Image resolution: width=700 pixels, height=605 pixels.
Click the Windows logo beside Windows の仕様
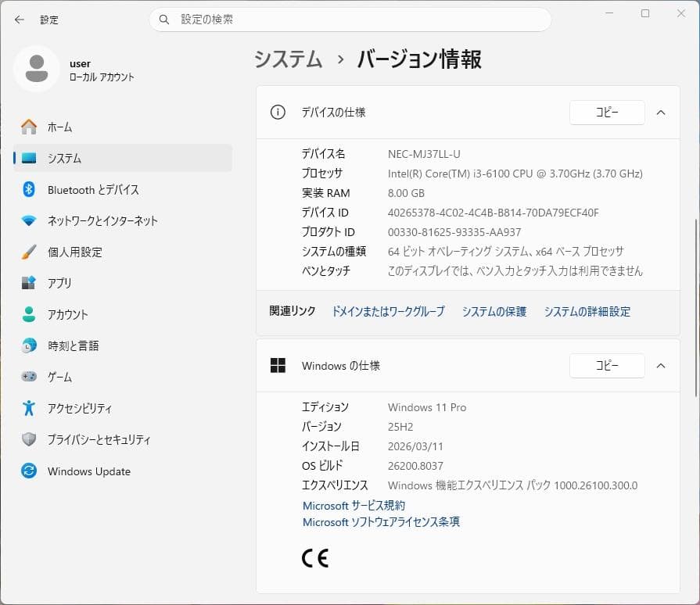pyautogui.click(x=278, y=365)
